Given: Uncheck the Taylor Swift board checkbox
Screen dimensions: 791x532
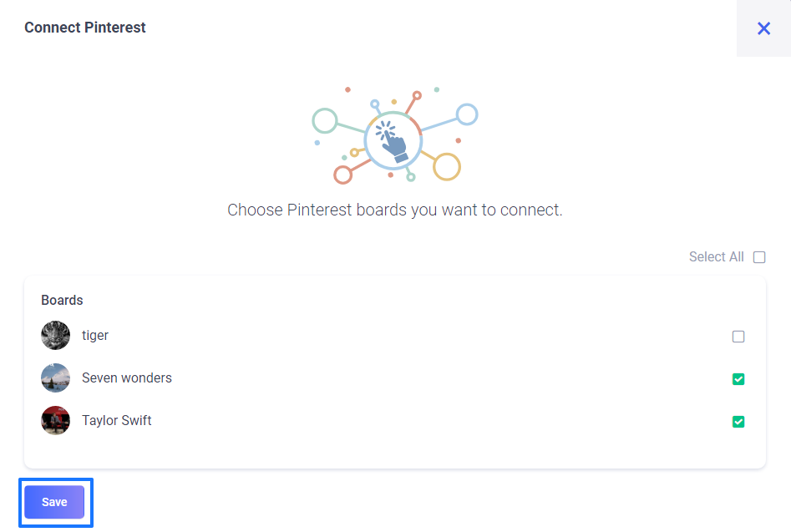Looking at the screenshot, I should point(738,422).
